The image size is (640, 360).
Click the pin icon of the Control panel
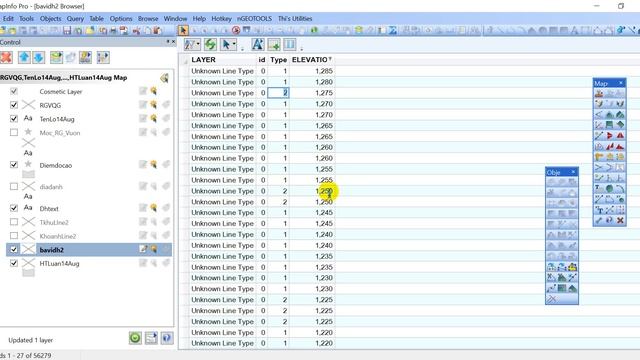pos(167,42)
